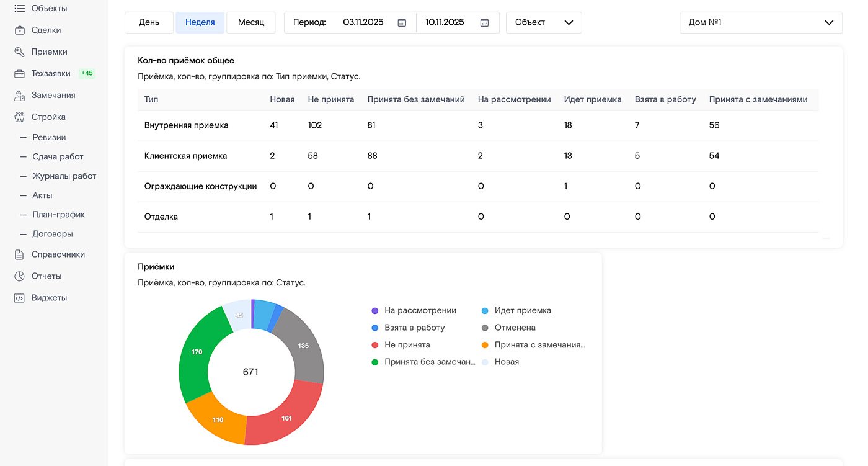
Task: Toggle the Идет приемка legend series
Action: click(522, 310)
